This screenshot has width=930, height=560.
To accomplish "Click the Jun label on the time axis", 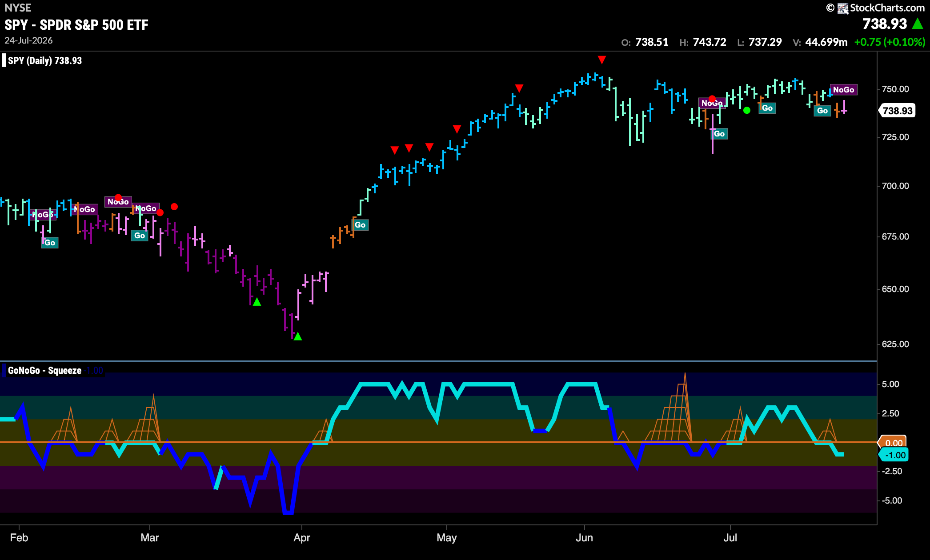I will click(x=585, y=538).
